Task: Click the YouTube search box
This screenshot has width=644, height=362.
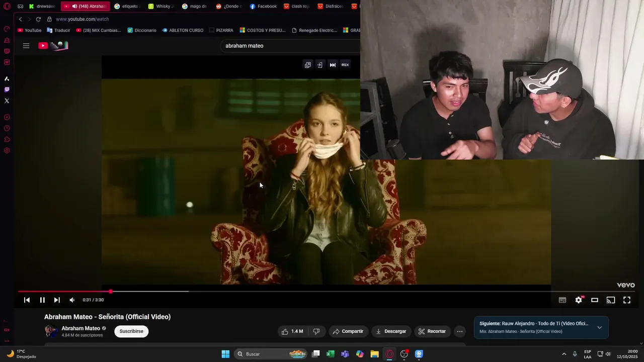Action: click(290, 46)
